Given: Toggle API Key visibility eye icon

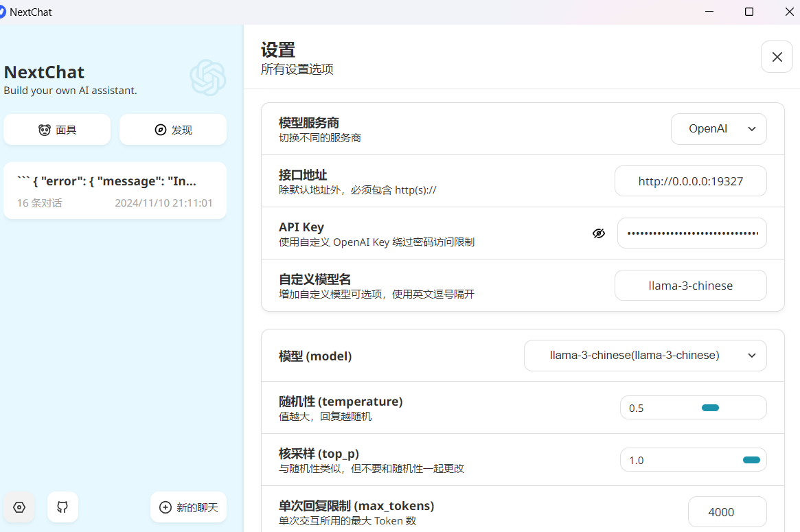Looking at the screenshot, I should 599,233.
